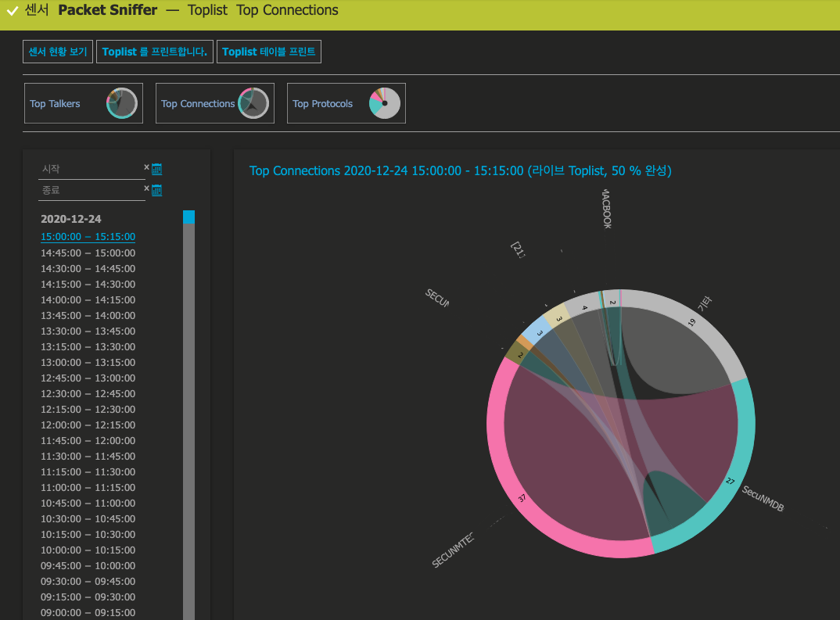Select period 11:15:00 – 11:30:00
This screenshot has width=840, height=620.
tap(88, 471)
